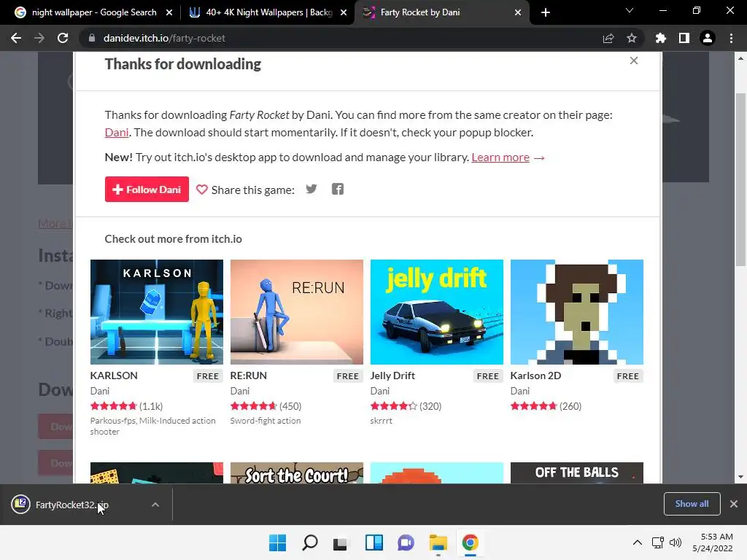Image resolution: width=747 pixels, height=560 pixels.
Task: Click the address bar URL
Action: point(164,38)
